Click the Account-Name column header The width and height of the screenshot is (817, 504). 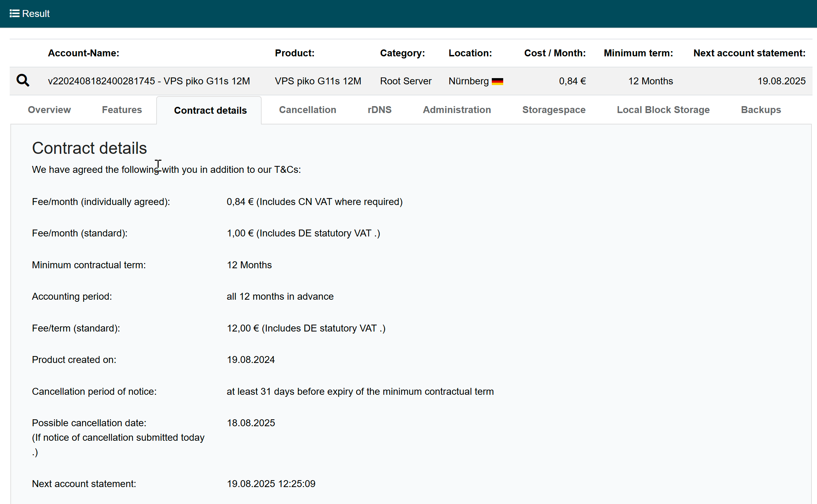tap(83, 53)
